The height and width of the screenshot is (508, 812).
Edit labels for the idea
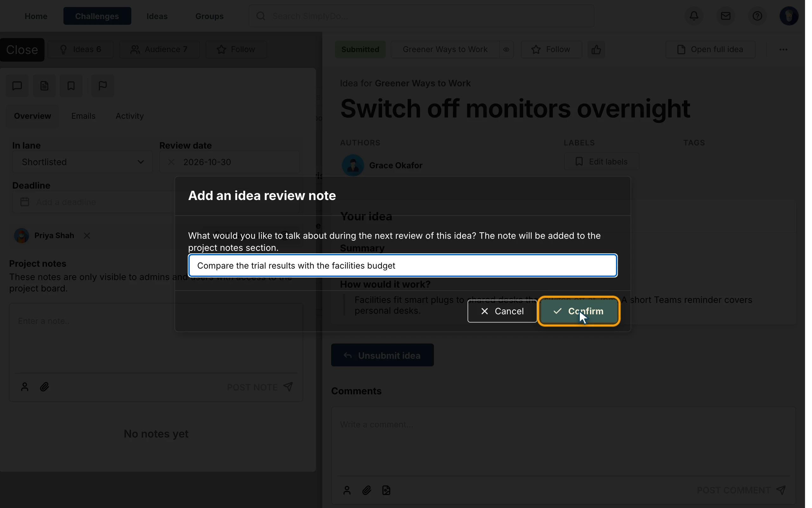pyautogui.click(x=601, y=162)
